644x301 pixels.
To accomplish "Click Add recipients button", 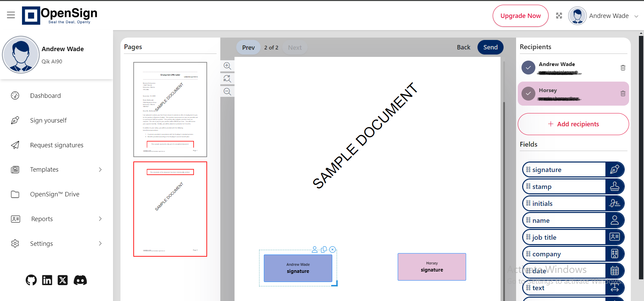I will pos(573,124).
